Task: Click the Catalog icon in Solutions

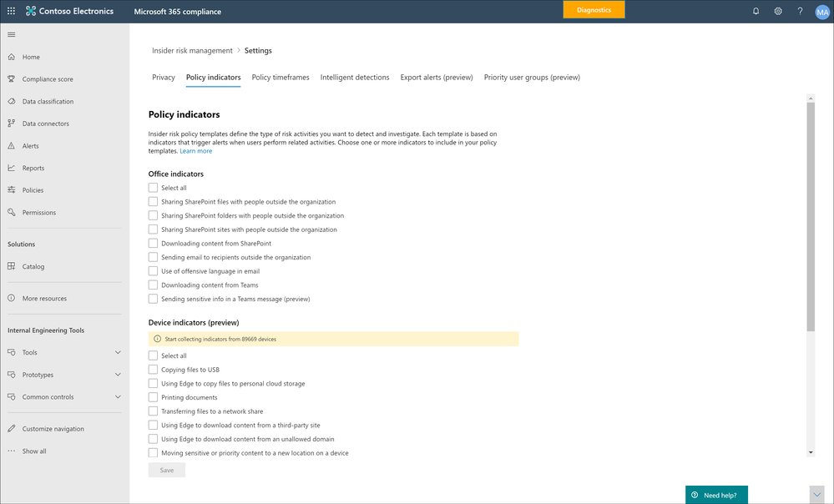Action: coord(12,267)
